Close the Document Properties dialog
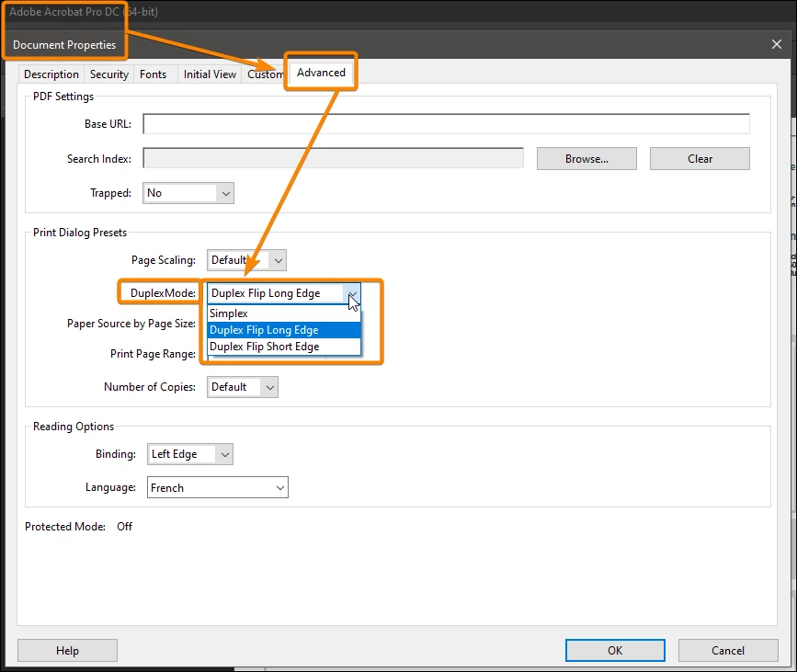 777,44
